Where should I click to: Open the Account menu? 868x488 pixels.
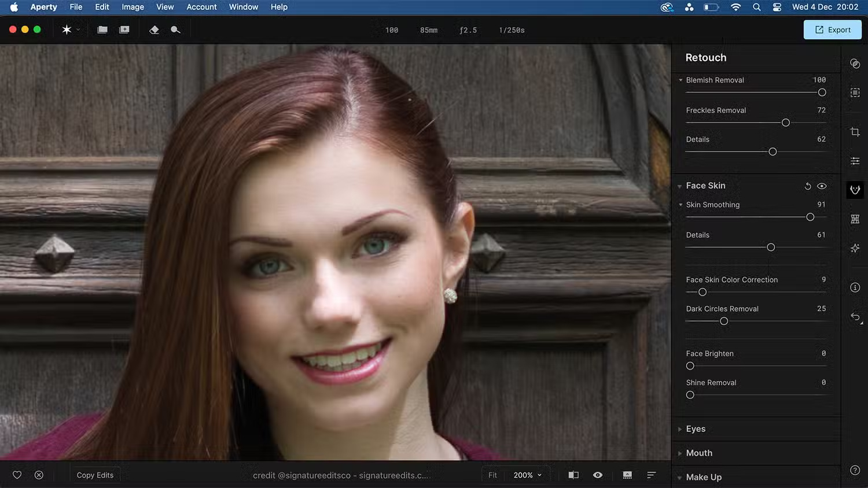201,7
